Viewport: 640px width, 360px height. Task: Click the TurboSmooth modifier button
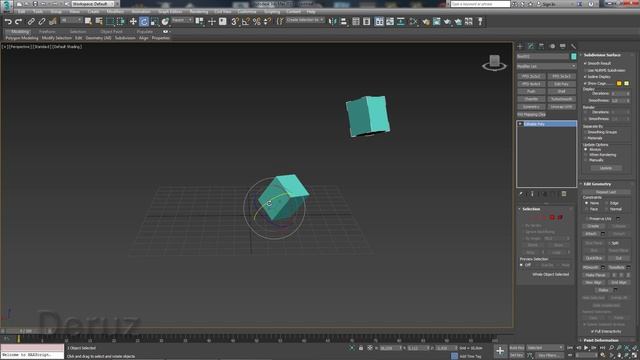coord(561,99)
